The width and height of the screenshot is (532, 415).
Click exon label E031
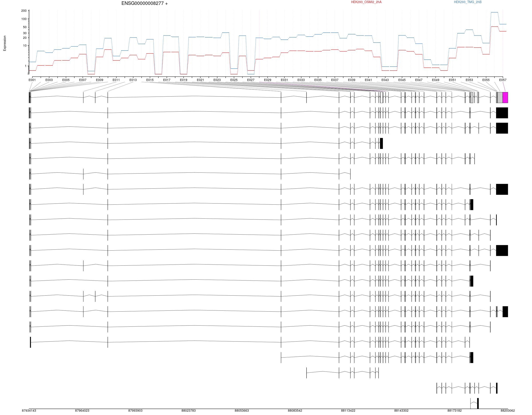click(284, 80)
